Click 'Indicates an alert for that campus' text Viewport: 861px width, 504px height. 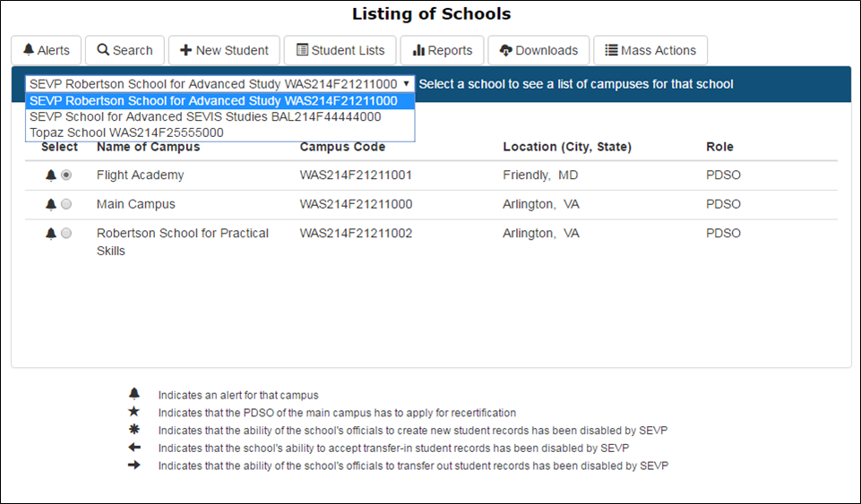point(238,395)
